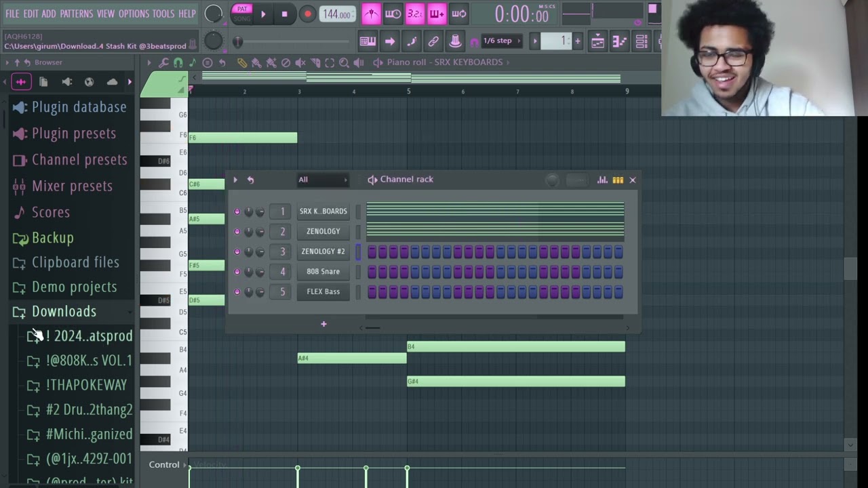Show the browser online library globe tab
Screen dimensions: 868x488
(x=89, y=82)
